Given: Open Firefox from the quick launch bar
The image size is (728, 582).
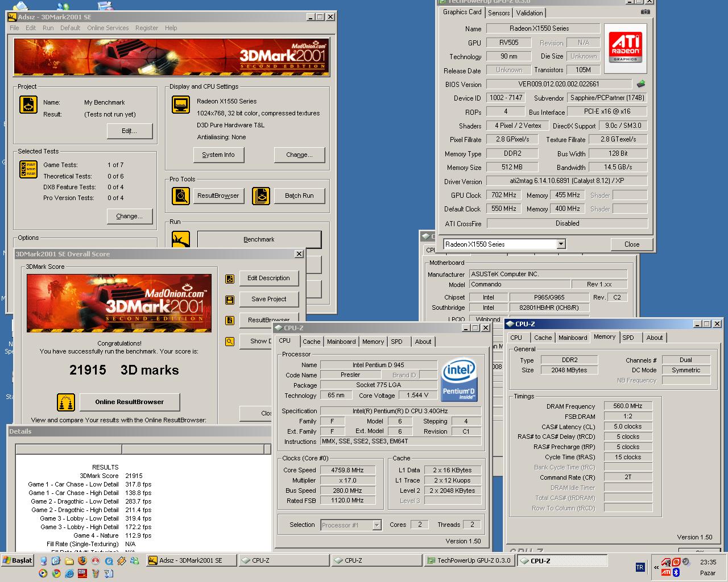Looking at the screenshot, I should click(82, 560).
